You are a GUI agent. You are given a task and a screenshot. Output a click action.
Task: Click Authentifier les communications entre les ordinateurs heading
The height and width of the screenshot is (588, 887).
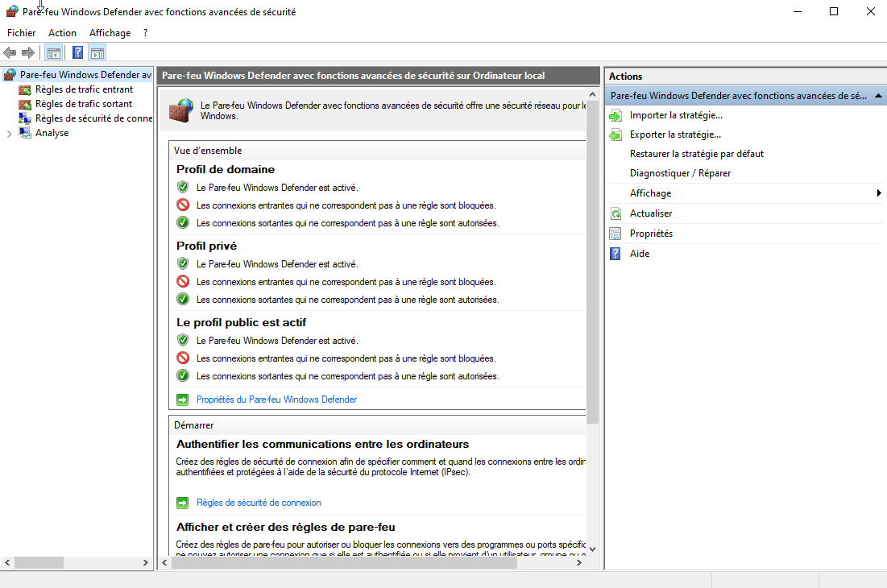pyautogui.click(x=322, y=444)
